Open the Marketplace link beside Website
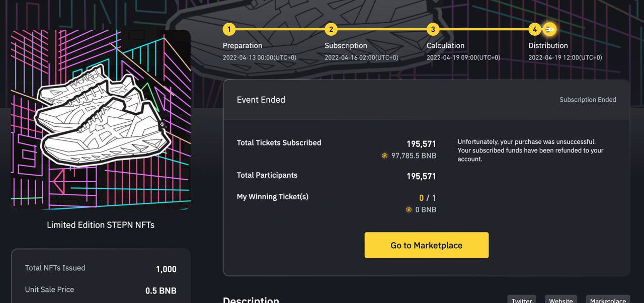644x303 pixels. (x=608, y=300)
